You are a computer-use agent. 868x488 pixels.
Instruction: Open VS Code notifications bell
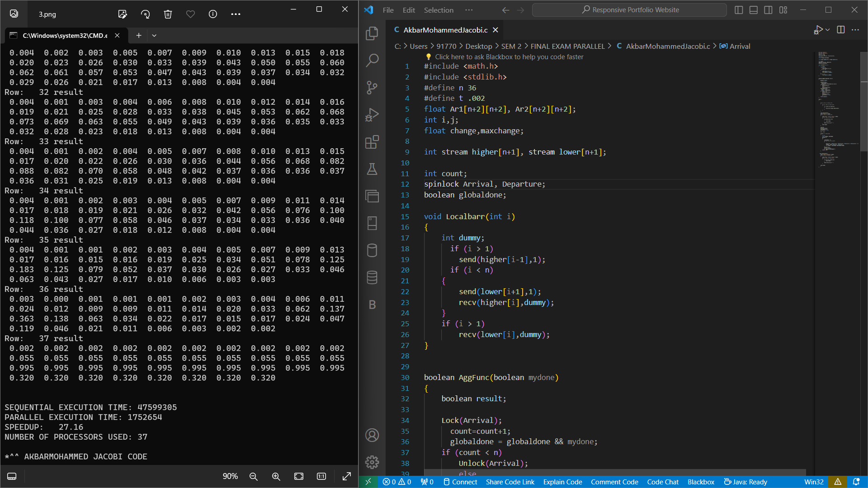click(856, 482)
